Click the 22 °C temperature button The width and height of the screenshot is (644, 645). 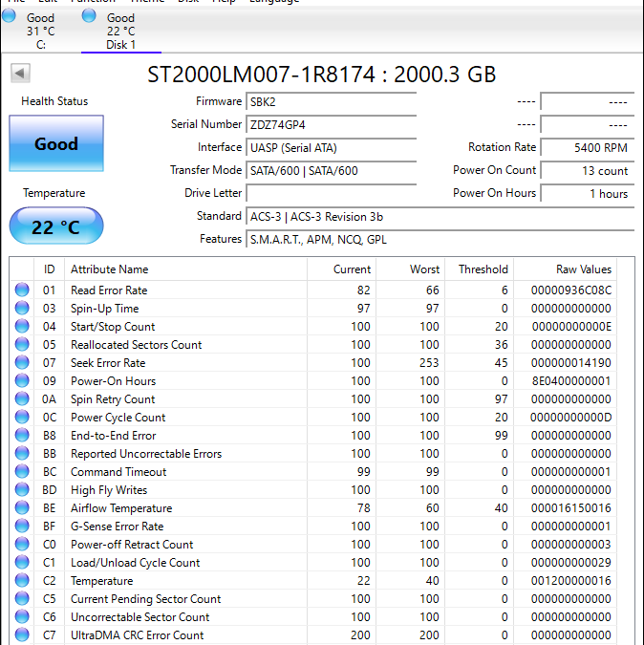pos(56,226)
